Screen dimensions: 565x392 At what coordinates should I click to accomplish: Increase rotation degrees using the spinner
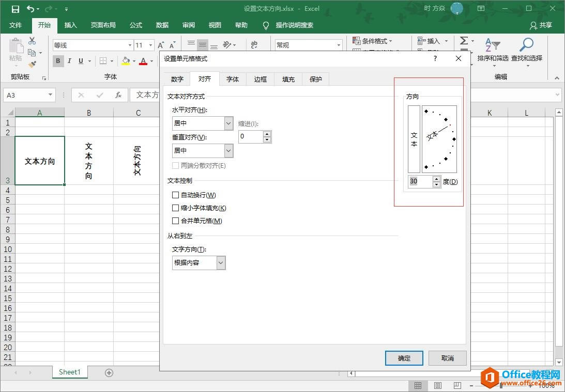(436, 179)
